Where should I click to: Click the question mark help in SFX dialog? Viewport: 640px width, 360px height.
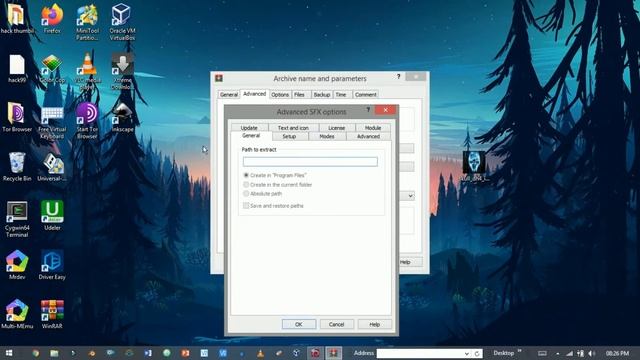click(368, 110)
